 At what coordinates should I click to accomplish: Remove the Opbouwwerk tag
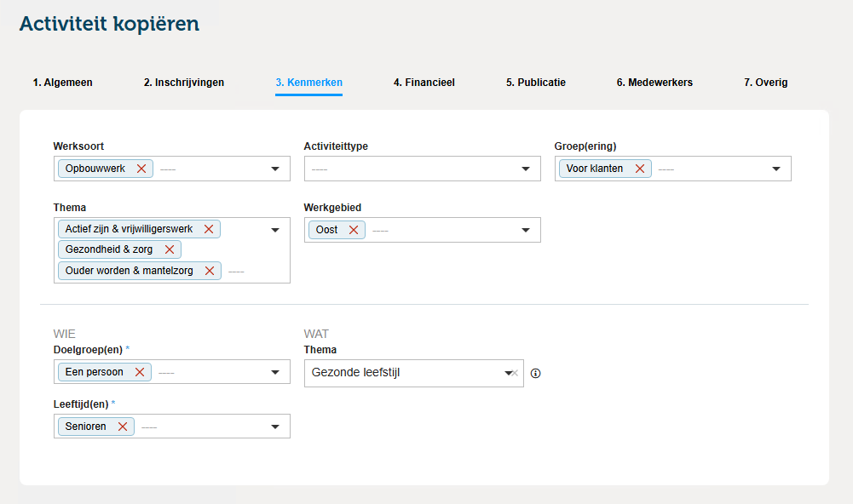141,169
